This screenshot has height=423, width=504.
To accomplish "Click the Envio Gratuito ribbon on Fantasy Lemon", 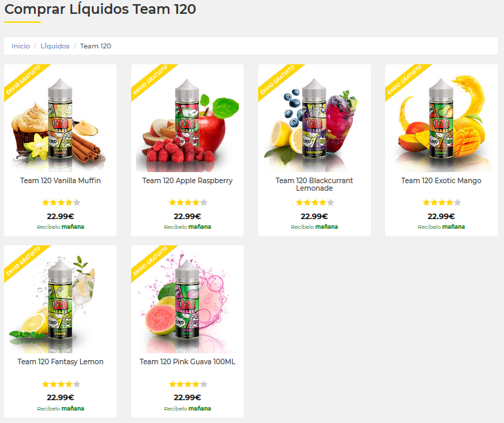I will tap(25, 262).
